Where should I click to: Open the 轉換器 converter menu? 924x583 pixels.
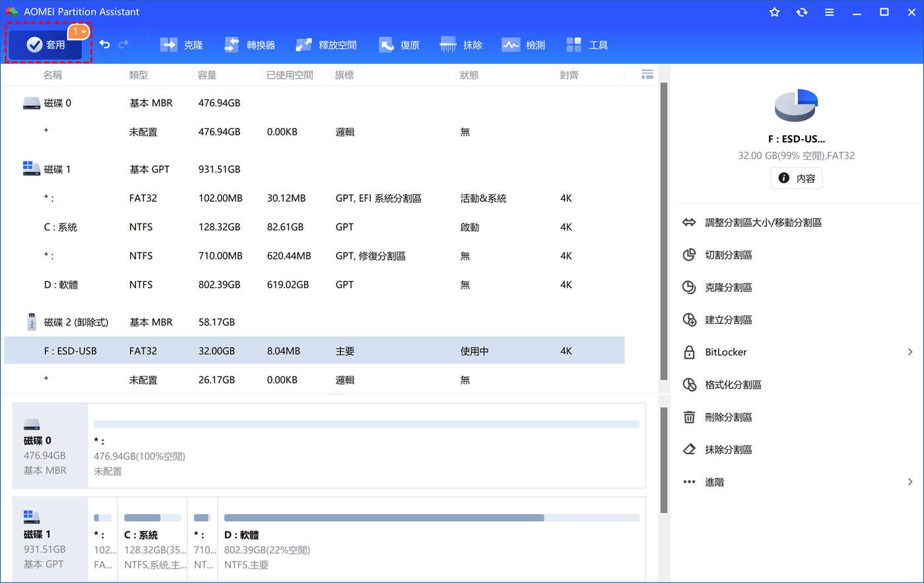(x=249, y=45)
